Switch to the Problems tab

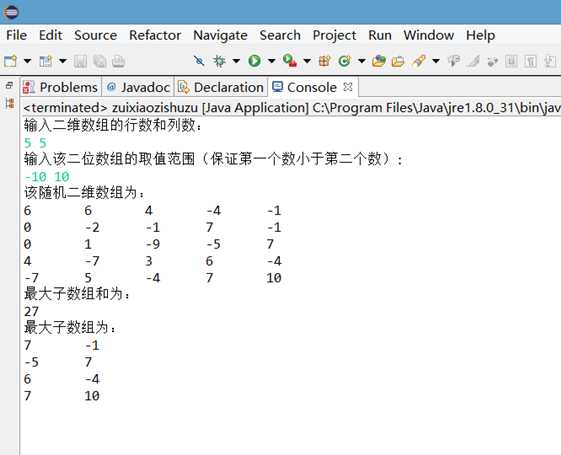(61, 87)
